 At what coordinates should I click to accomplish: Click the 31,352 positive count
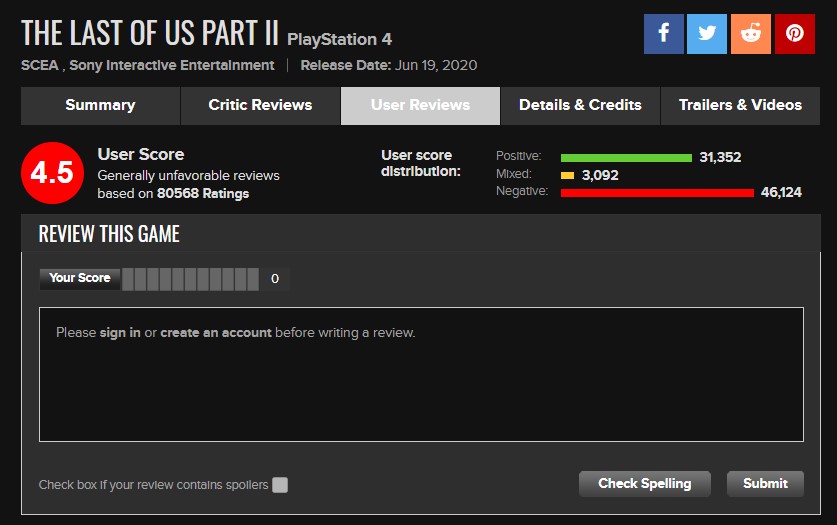[720, 157]
